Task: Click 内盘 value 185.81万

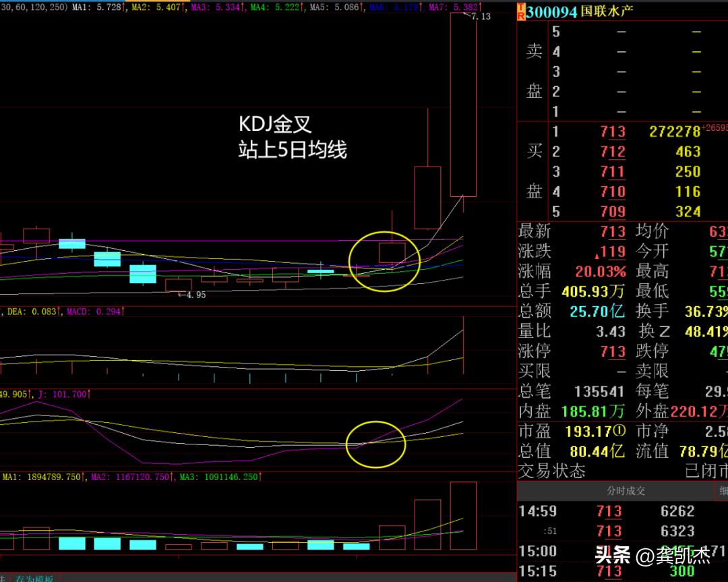Action: (593, 411)
